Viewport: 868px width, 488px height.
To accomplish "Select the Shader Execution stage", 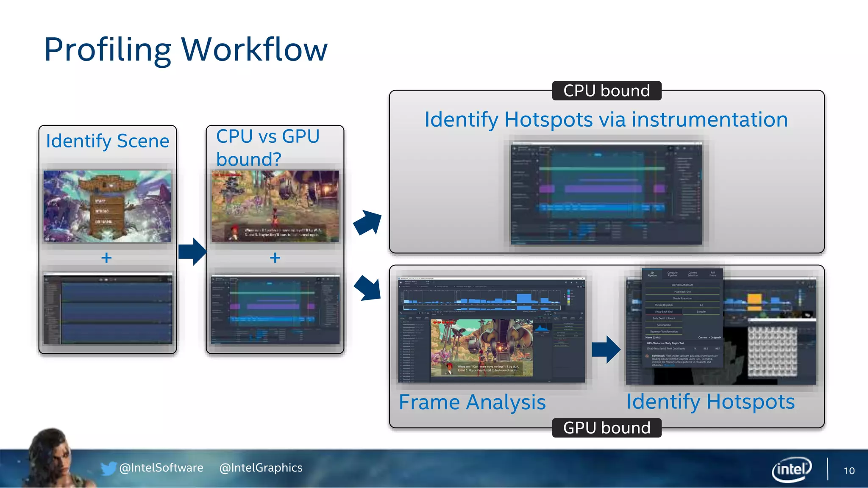I will 682,298.
